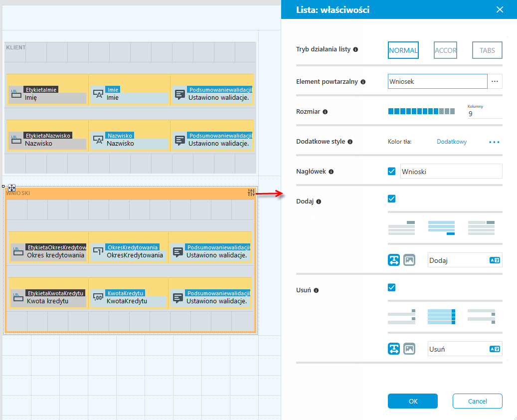Click the move handle icon above WNIOSKI
This screenshot has width=517, height=420.
tap(11, 188)
